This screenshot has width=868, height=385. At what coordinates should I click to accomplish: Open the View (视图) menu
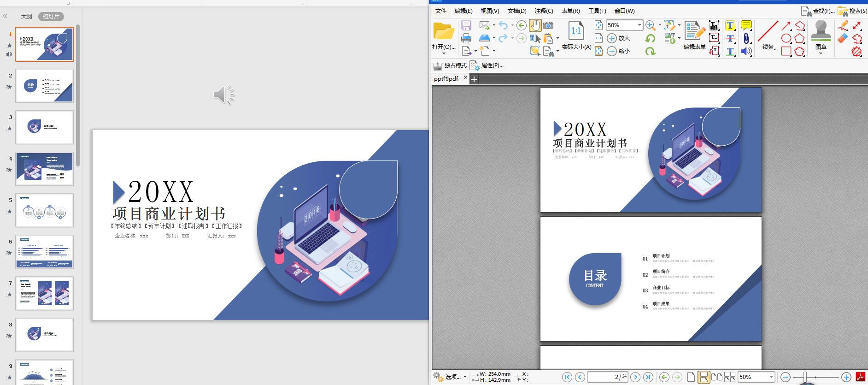(490, 11)
